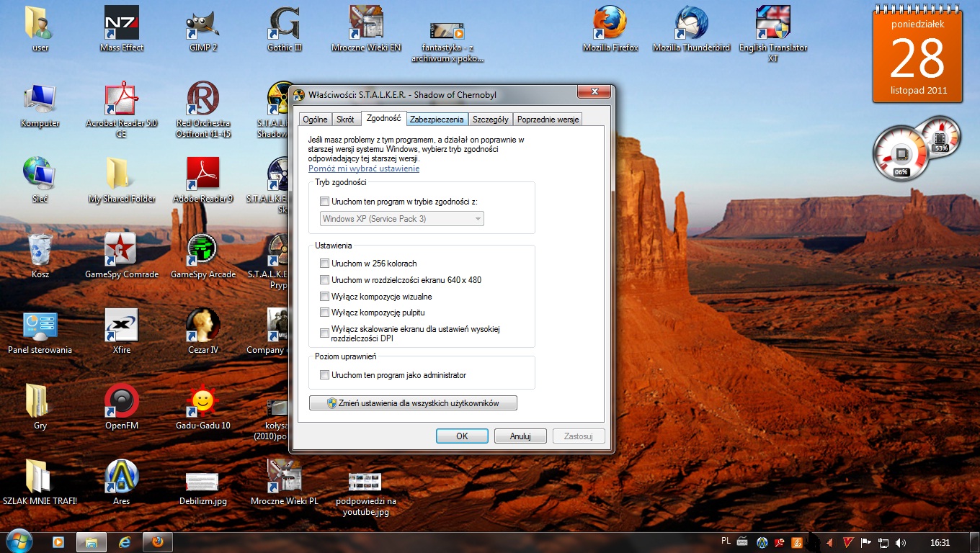Click the calendar gadget showing 28
980x553 pixels.
917,54
